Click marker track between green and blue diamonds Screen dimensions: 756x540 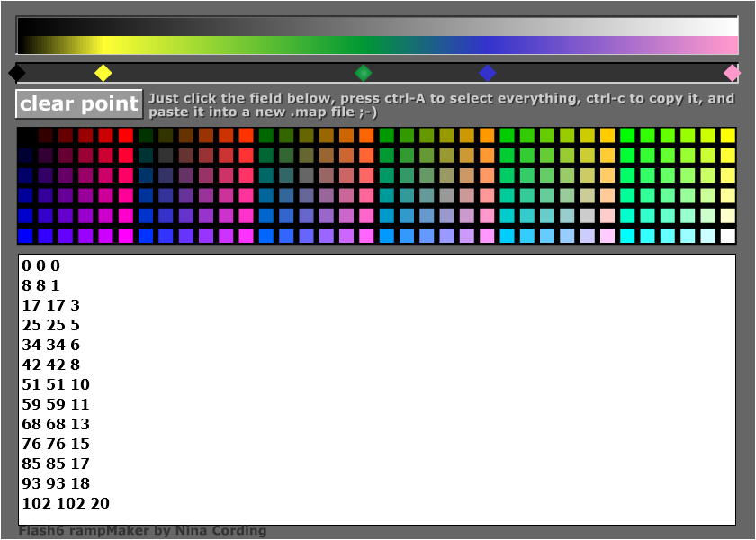[425, 73]
